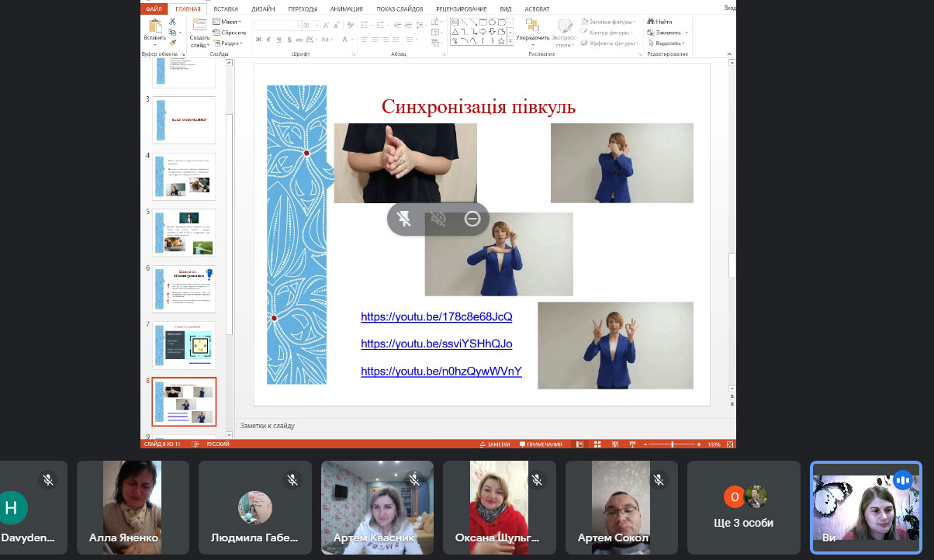Expand the shapes gallery more arrow
The image size is (934, 560).
click(x=512, y=43)
